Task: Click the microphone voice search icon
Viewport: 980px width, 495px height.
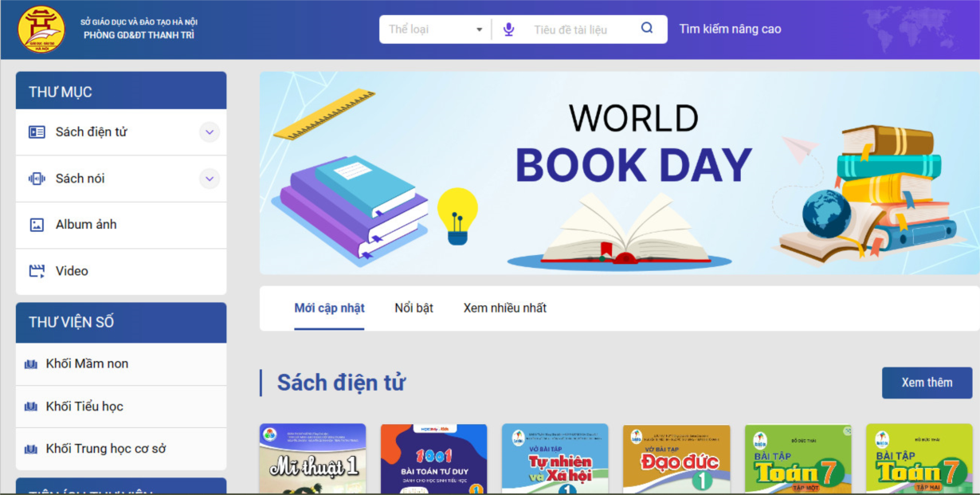Action: pos(508,29)
